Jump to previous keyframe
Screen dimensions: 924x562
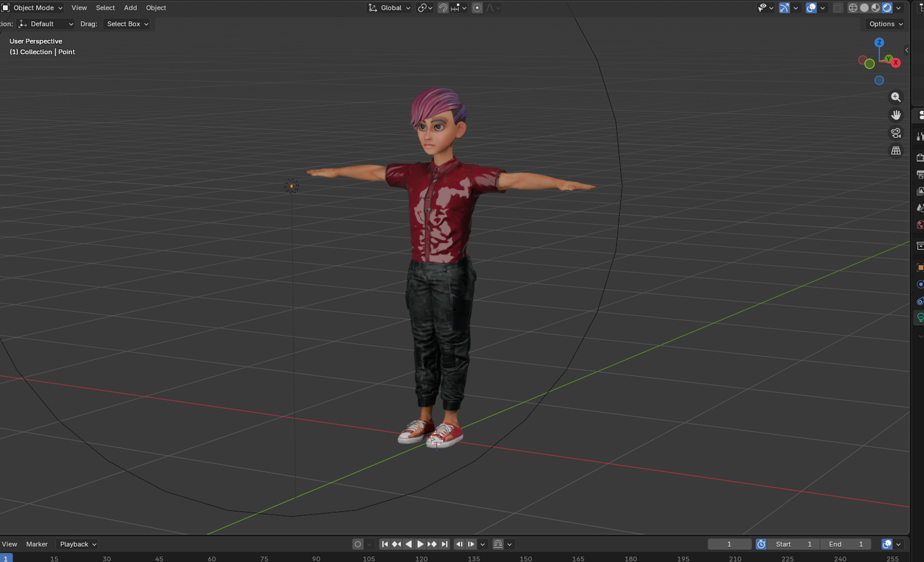(x=396, y=544)
